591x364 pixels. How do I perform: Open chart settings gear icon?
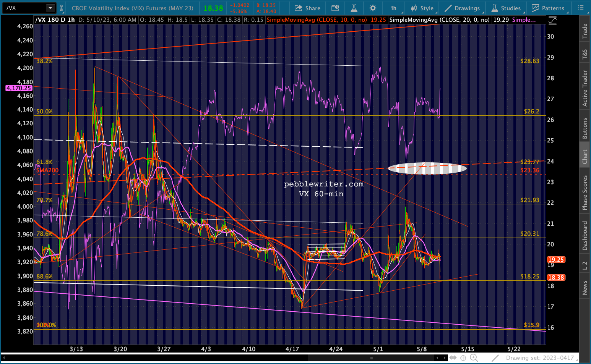click(373, 8)
